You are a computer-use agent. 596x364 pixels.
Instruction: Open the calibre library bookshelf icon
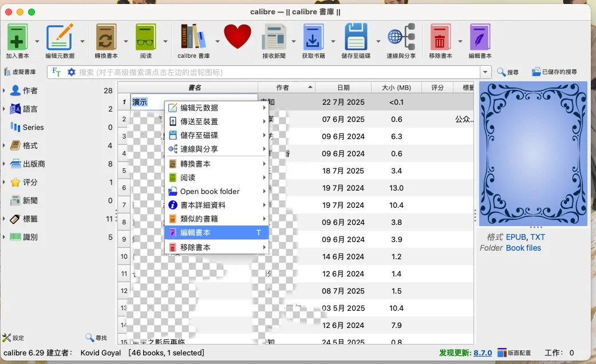tap(193, 37)
